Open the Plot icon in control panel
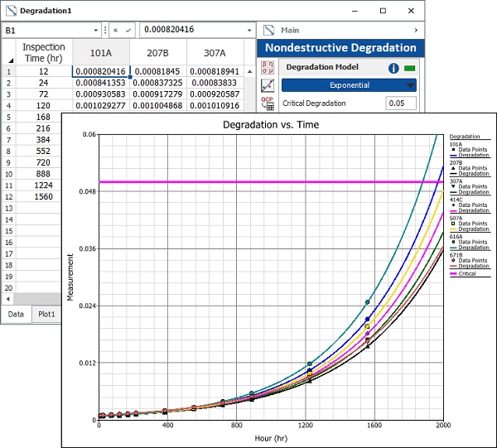 point(268,85)
